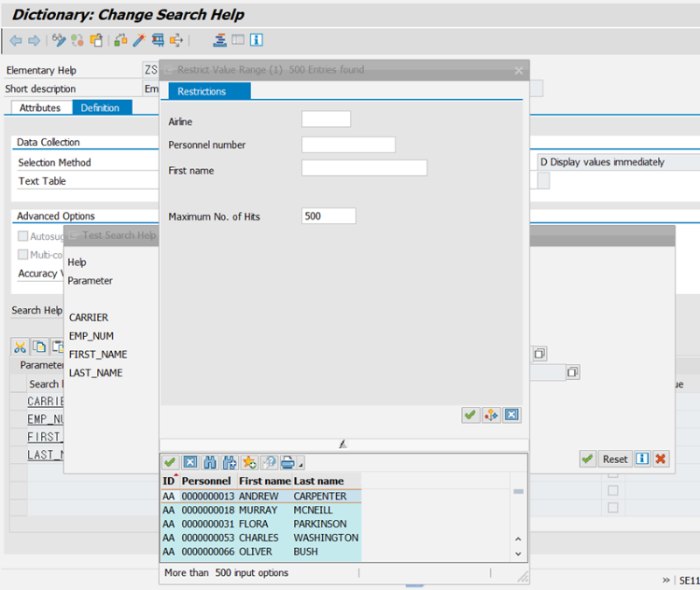Click the CARRIER parameter in Test Search Help
Screen dimensions: 700x590
(x=88, y=317)
